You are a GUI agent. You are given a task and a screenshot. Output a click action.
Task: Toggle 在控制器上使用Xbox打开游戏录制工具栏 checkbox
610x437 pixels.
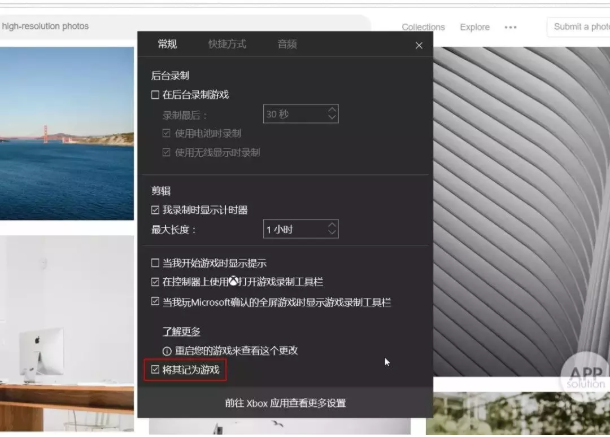click(155, 282)
